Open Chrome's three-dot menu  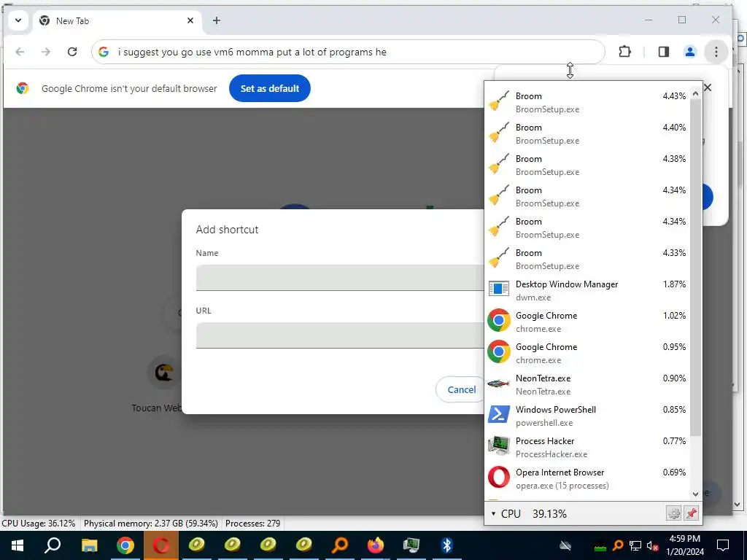(716, 52)
